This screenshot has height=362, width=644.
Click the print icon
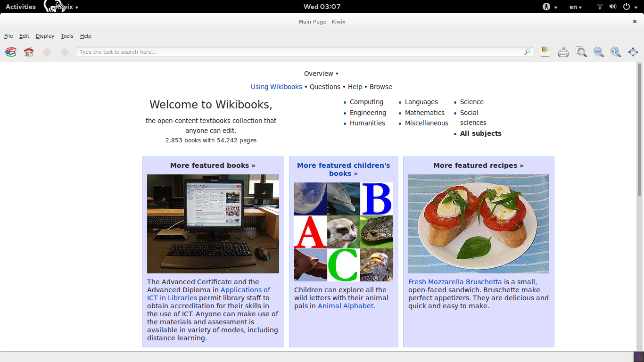point(563,52)
